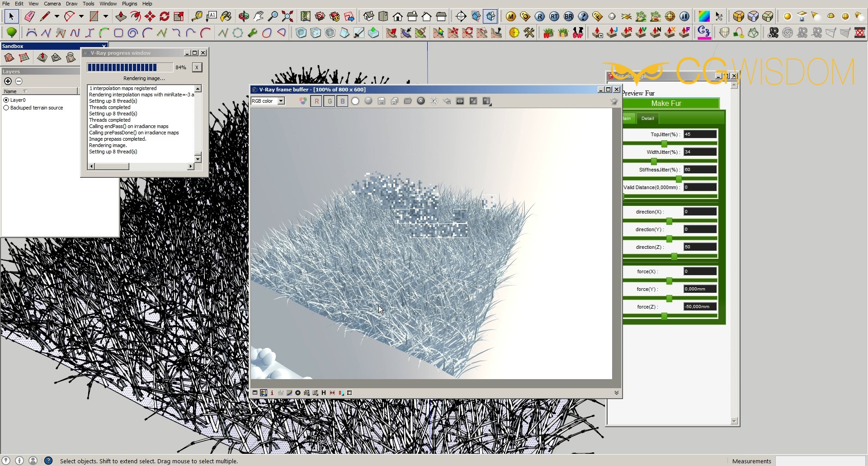Click the Zoom Extents icon
Viewport: 868px width, 466px height.
pyautogui.click(x=288, y=17)
